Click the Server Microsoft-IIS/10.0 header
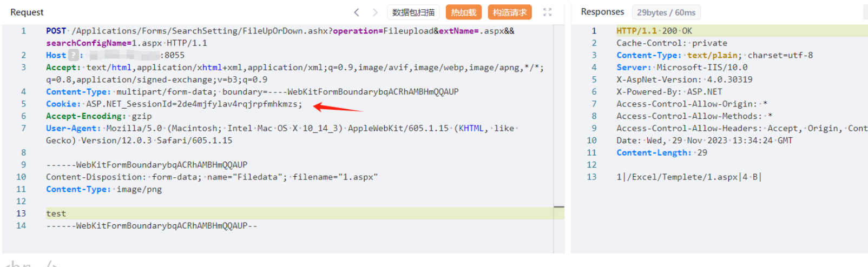Viewport: 868px width, 267px height. [x=682, y=68]
